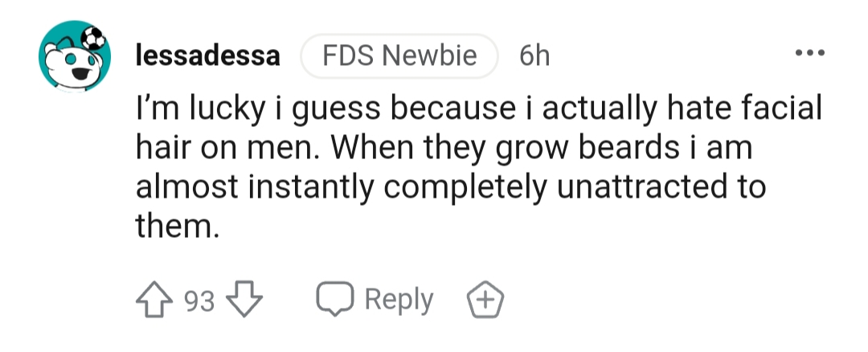Viewport: 868px width, 352px height.
Task: Click the 6h timestamp
Action: tap(534, 56)
